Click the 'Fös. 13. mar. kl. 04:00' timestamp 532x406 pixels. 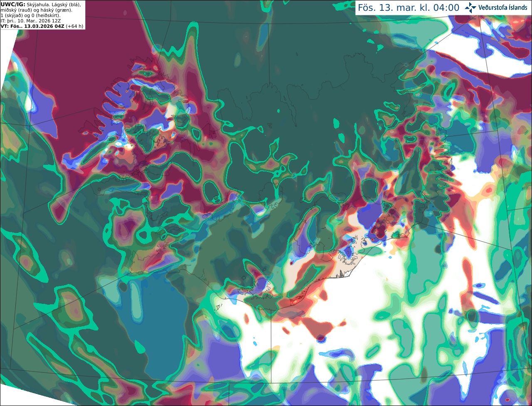coord(409,7)
